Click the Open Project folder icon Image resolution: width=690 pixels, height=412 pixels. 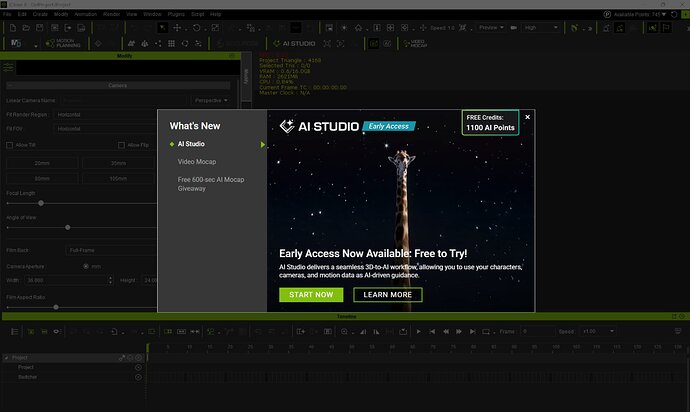[x=26, y=28]
